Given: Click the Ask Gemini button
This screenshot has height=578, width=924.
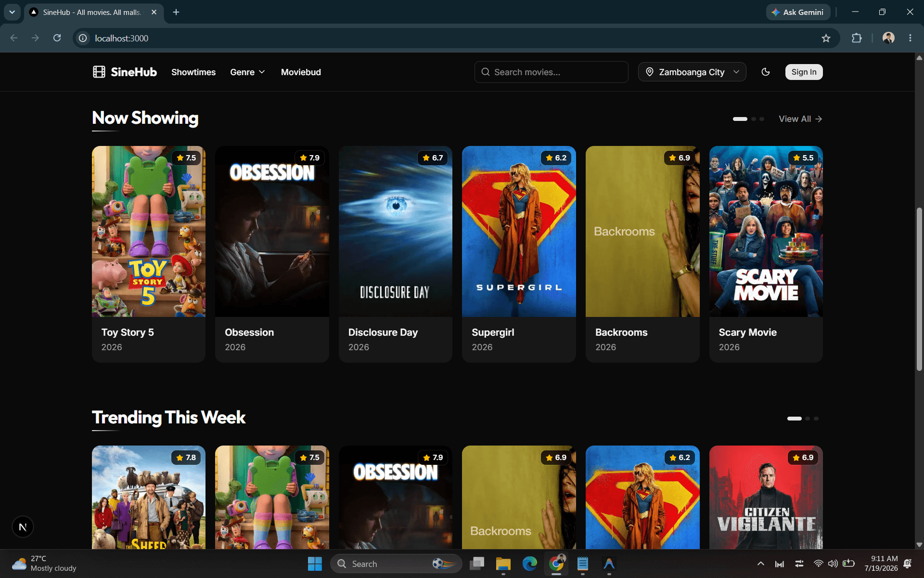Looking at the screenshot, I should click(x=798, y=12).
